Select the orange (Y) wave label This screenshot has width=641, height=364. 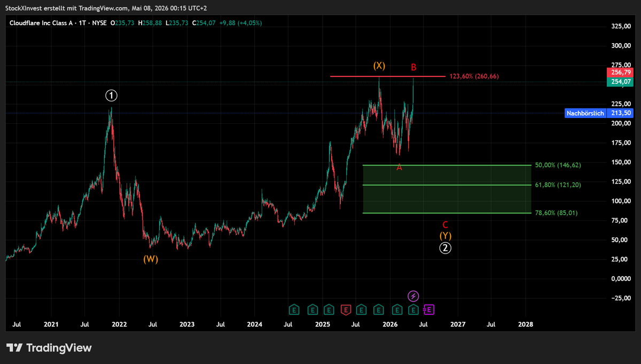point(445,235)
